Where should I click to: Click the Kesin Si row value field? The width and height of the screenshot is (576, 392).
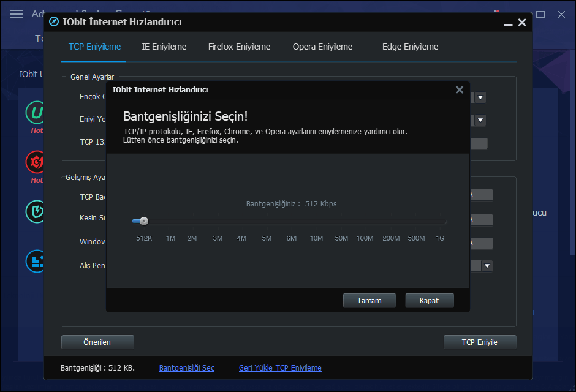coord(482,220)
